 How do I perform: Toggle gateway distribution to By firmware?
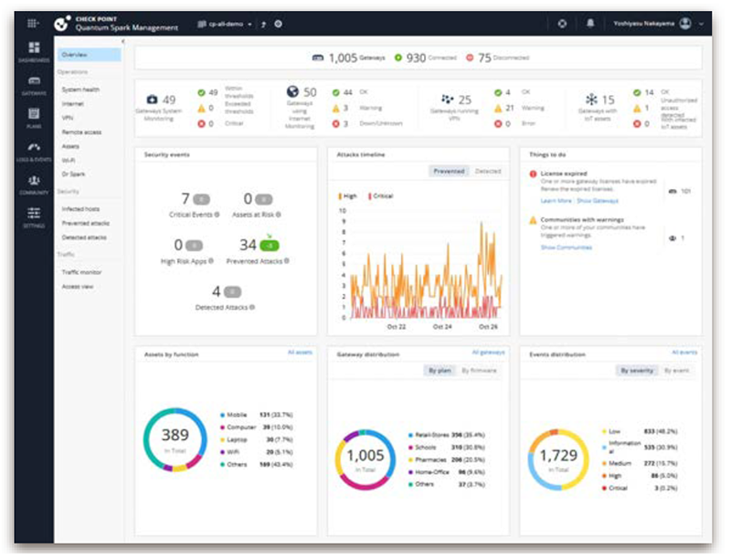tap(479, 370)
